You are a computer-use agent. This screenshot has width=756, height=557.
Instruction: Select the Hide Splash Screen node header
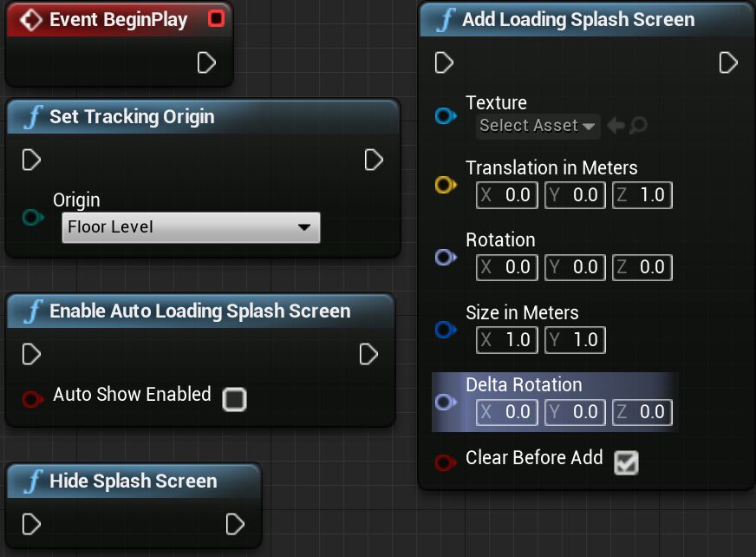pos(134,482)
